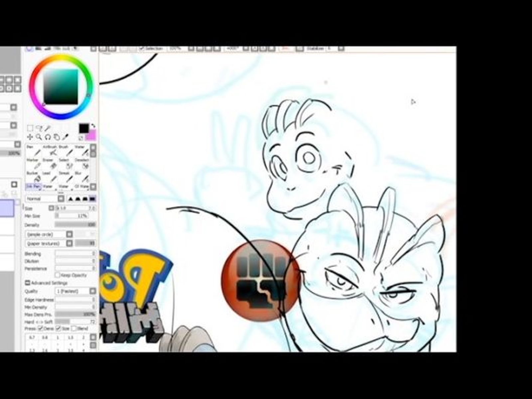The width and height of the screenshot is (532, 399).
Task: Choose brush size preset 0.7
Action: pyautogui.click(x=32, y=337)
